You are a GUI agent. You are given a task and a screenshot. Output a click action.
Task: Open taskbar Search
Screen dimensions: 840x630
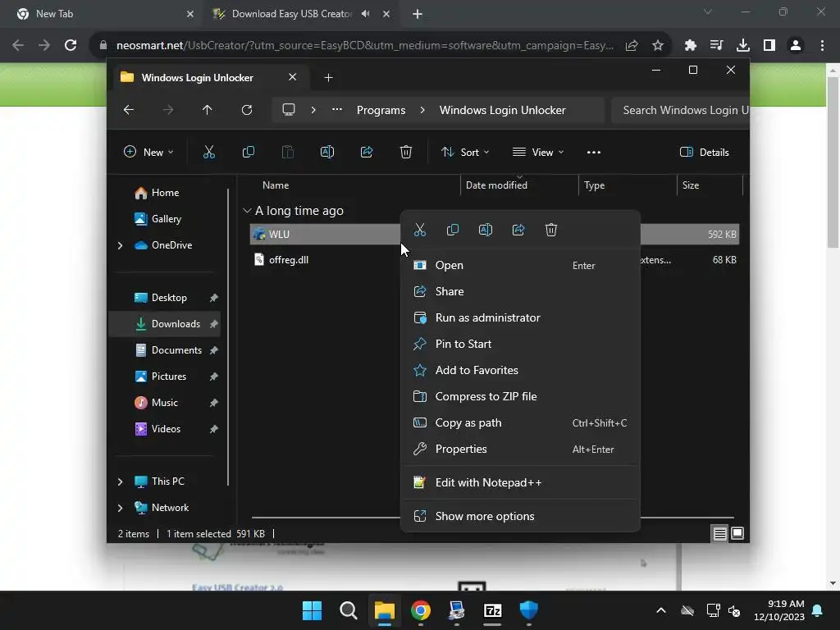[348, 610]
